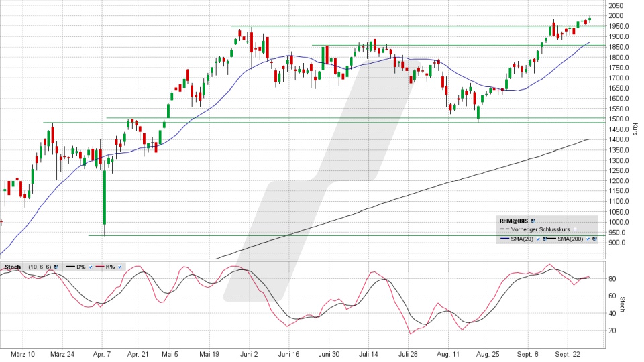
Task: Uncheck the SMA(200) visibility checkbox
Action: (588, 239)
